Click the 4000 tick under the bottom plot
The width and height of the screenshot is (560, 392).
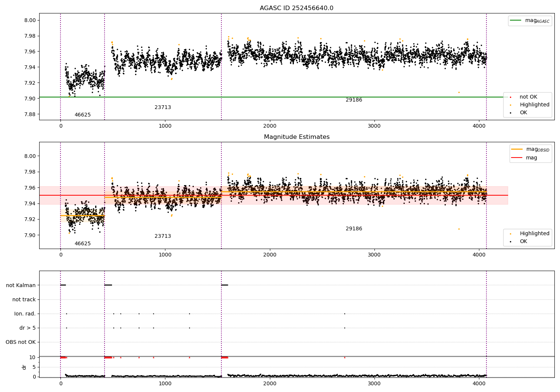coord(479,383)
